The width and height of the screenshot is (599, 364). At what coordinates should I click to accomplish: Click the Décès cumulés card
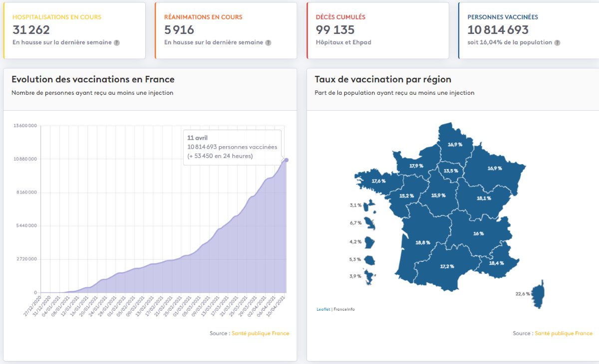tap(377, 30)
